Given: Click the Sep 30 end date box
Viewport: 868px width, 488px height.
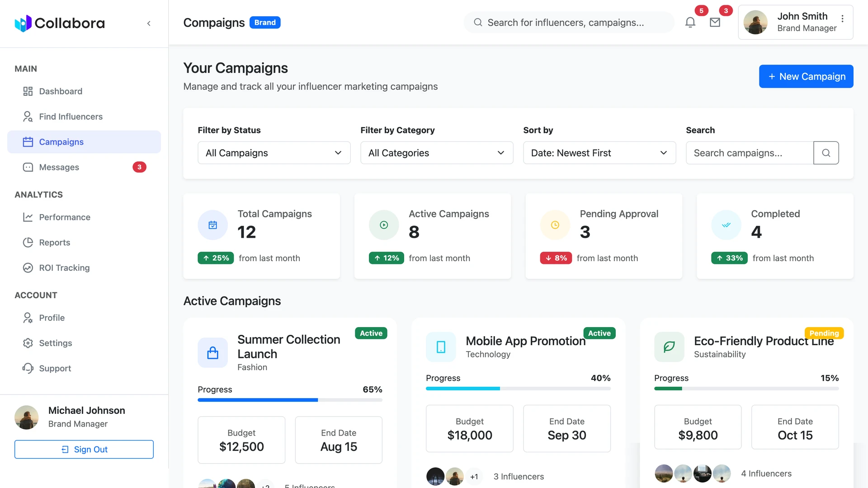Looking at the screenshot, I should tap(567, 428).
